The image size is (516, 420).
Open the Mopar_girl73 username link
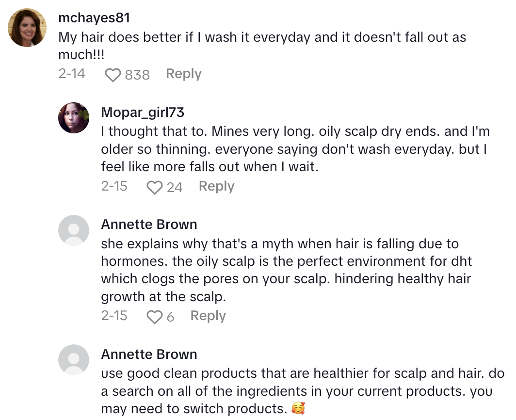pyautogui.click(x=143, y=112)
